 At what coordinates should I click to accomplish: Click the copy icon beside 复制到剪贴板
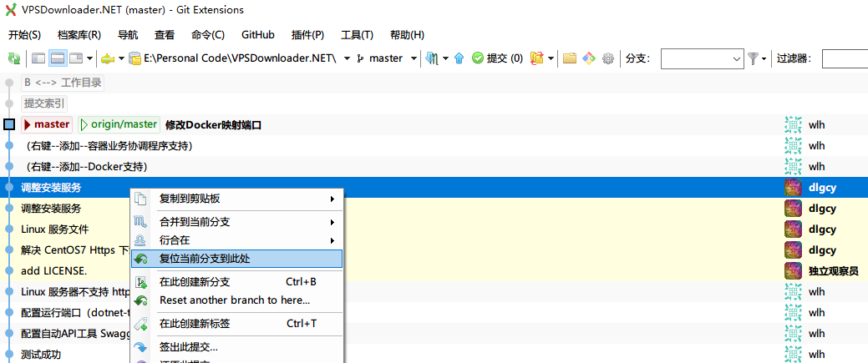pos(140,199)
